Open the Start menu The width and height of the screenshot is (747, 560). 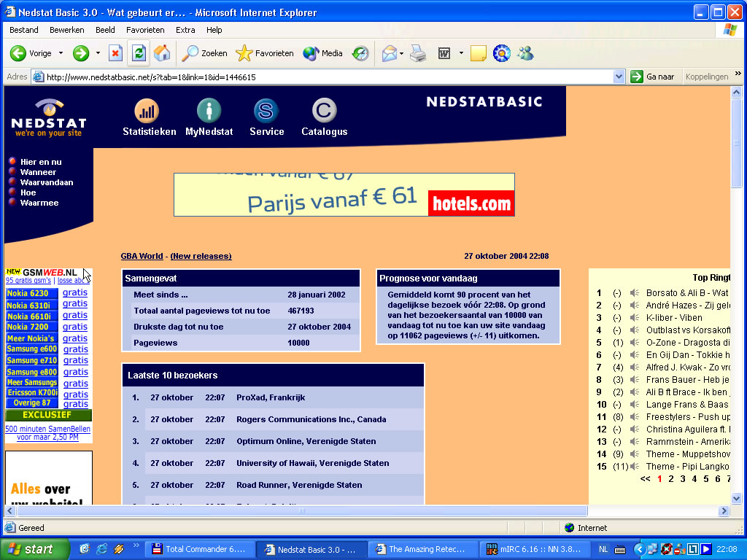[x=34, y=549]
